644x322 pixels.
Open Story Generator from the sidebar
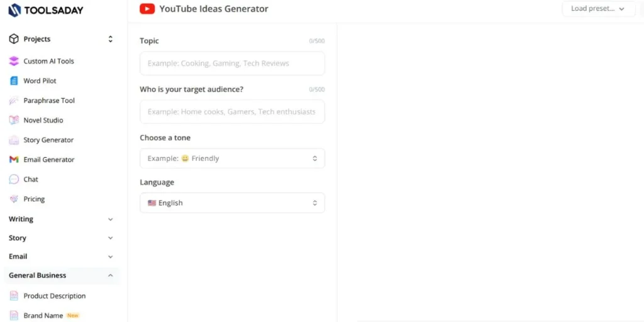point(48,140)
